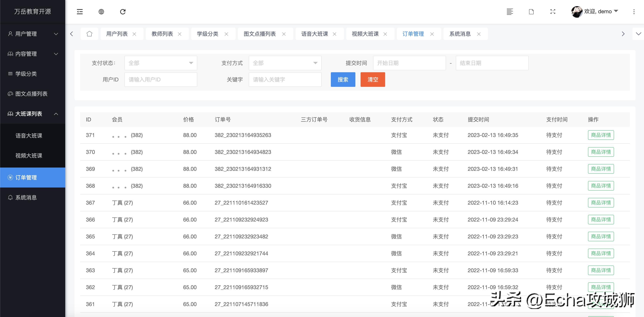Viewport: 644px width, 317px height.
Task: Select 订单管理 in the sidebar
Action: point(26,178)
